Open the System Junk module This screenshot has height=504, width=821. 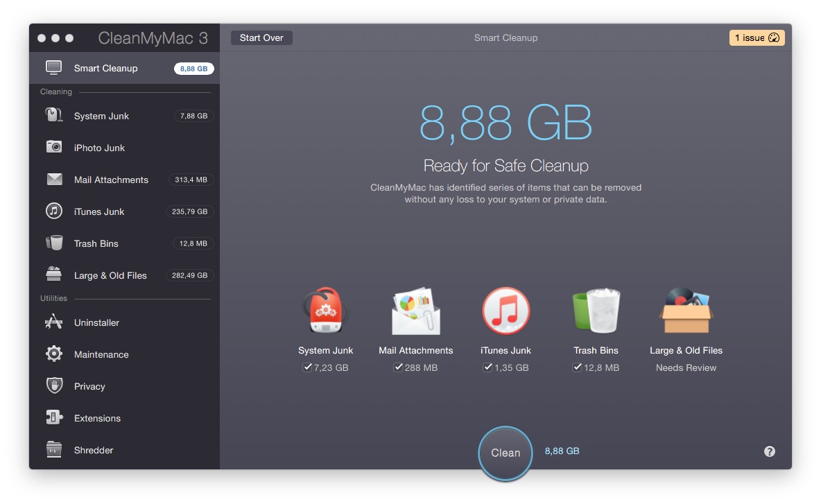(125, 116)
